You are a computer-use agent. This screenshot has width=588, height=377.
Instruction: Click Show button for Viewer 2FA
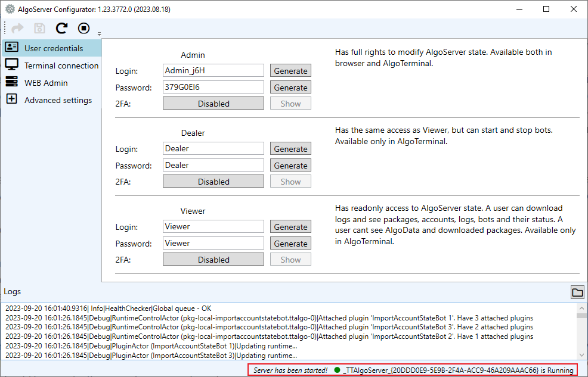tap(290, 259)
